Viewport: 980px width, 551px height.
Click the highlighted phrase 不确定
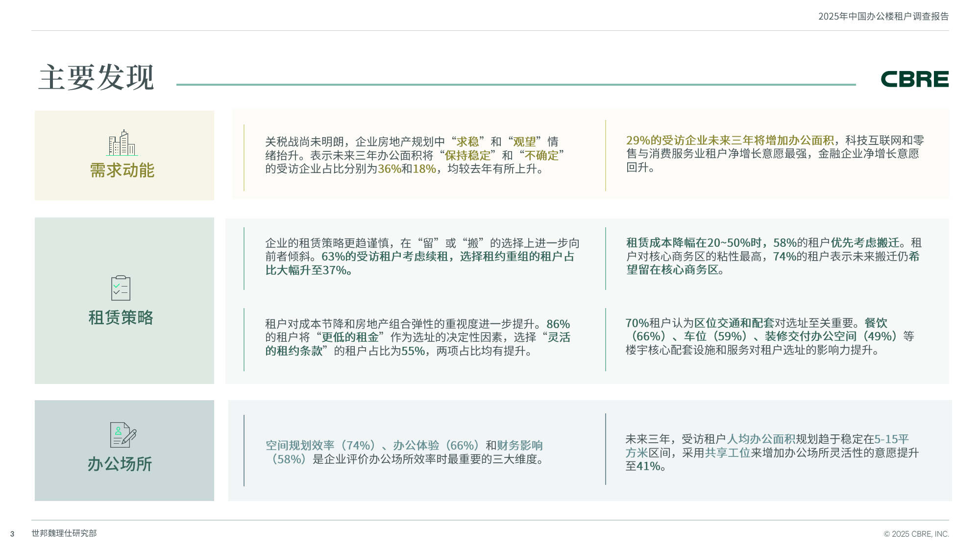click(541, 155)
